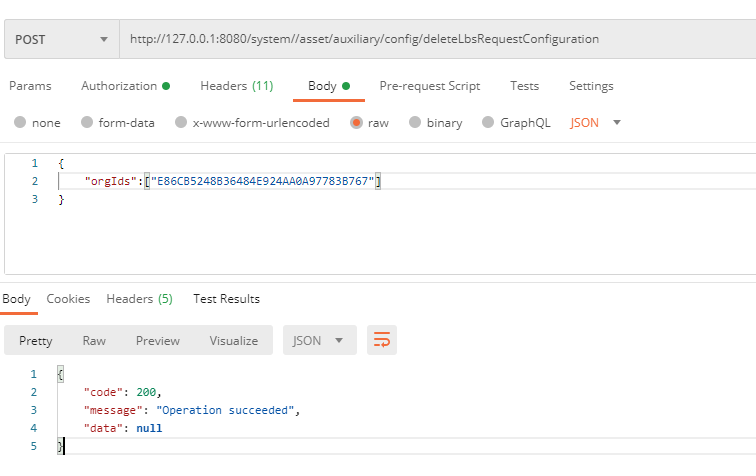
Task: Open the Authorization tab
Action: pyautogui.click(x=124, y=86)
